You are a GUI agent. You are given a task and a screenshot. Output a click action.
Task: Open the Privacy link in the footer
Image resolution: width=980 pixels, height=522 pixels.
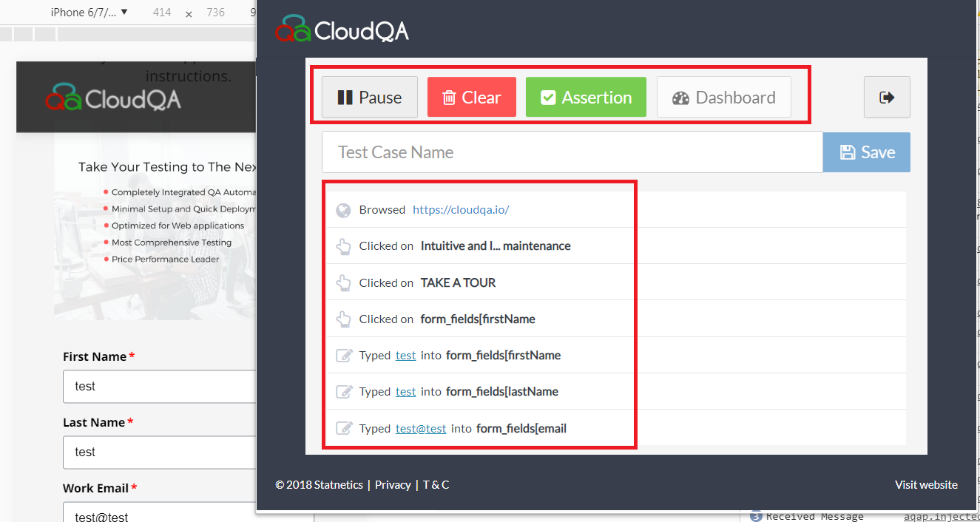[x=393, y=485]
